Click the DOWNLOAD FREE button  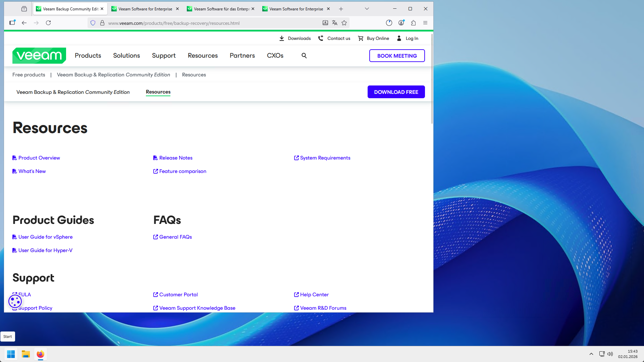coord(396,92)
